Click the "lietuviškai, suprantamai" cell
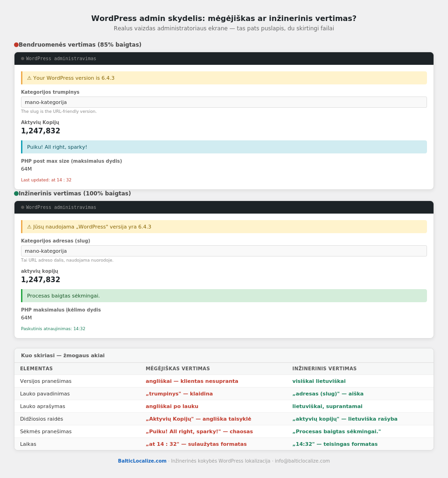This screenshot has width=448, height=478. click(327, 406)
